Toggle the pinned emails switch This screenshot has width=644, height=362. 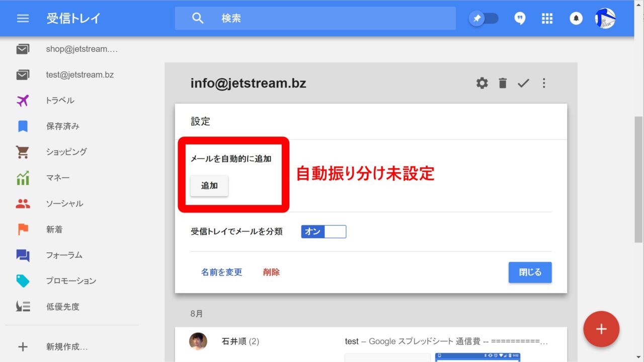484,19
